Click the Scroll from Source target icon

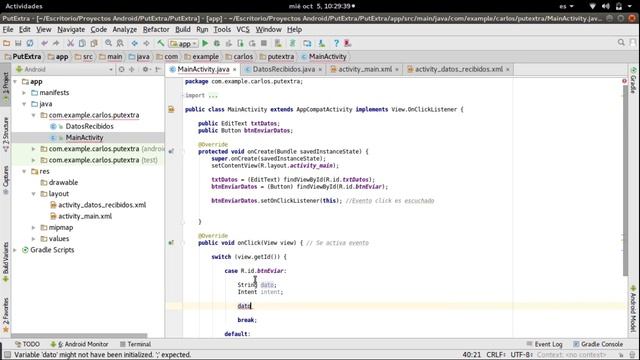click(x=121, y=69)
